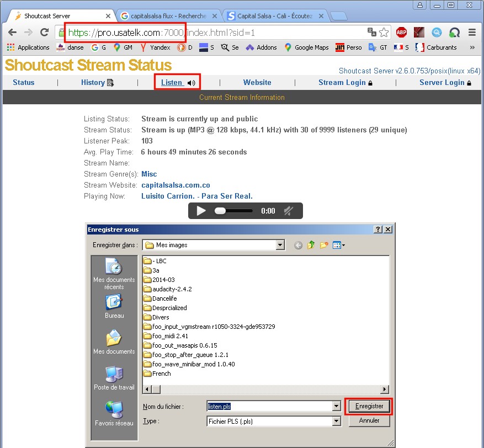
Task: Click the Enregistrer button
Action: point(369,407)
